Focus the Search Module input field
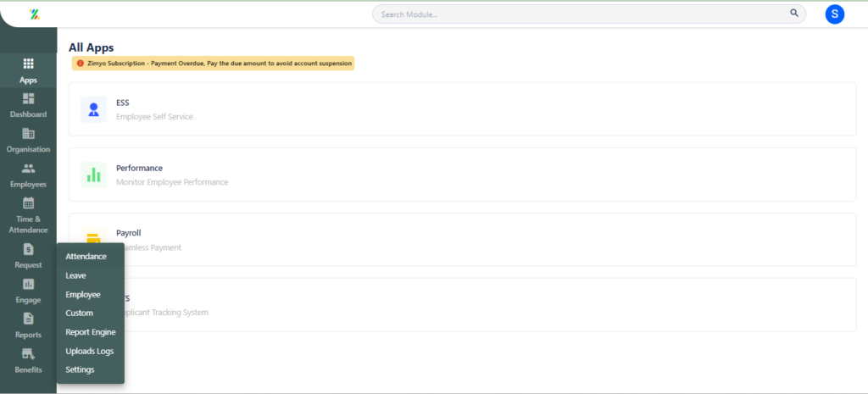 589,14
